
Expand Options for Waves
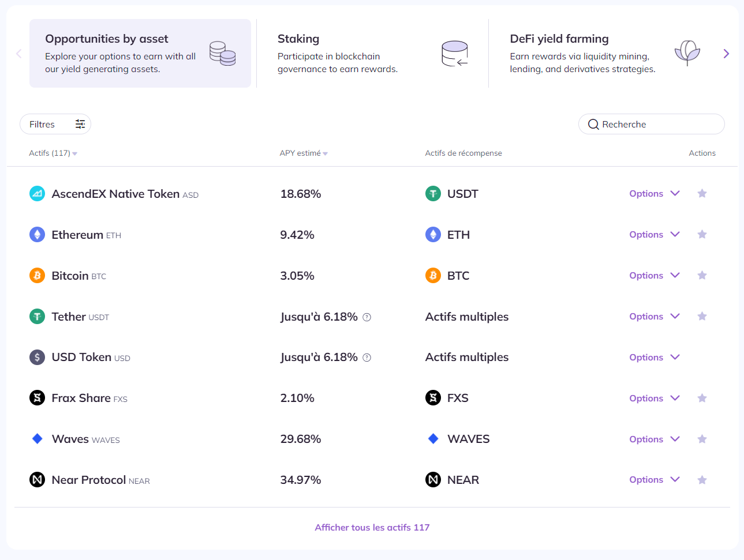pos(655,439)
